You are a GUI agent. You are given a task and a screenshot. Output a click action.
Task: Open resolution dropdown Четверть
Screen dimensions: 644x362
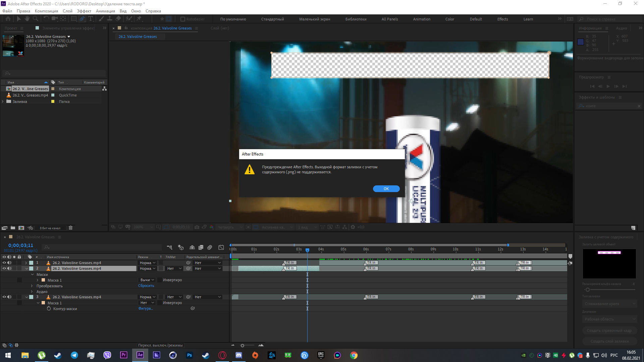coord(229,227)
